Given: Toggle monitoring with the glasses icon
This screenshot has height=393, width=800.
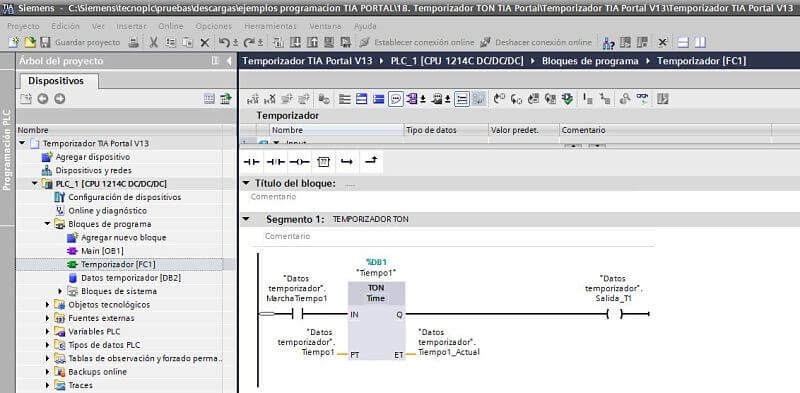Looking at the screenshot, I should tap(642, 99).
